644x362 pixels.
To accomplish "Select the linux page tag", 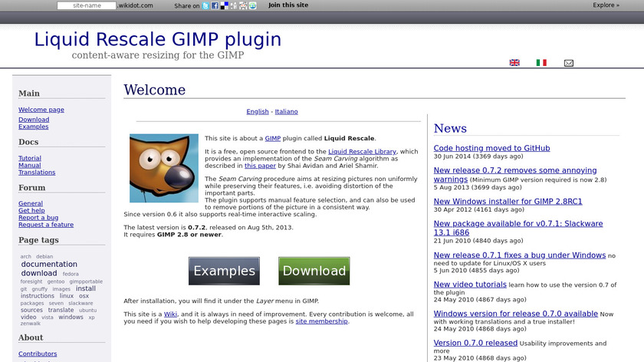I will tap(67, 296).
